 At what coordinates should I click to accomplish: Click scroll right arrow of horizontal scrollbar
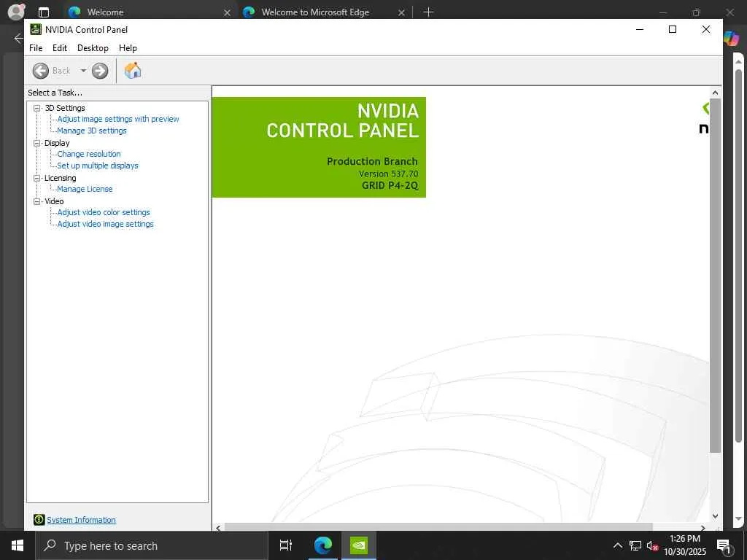[703, 527]
